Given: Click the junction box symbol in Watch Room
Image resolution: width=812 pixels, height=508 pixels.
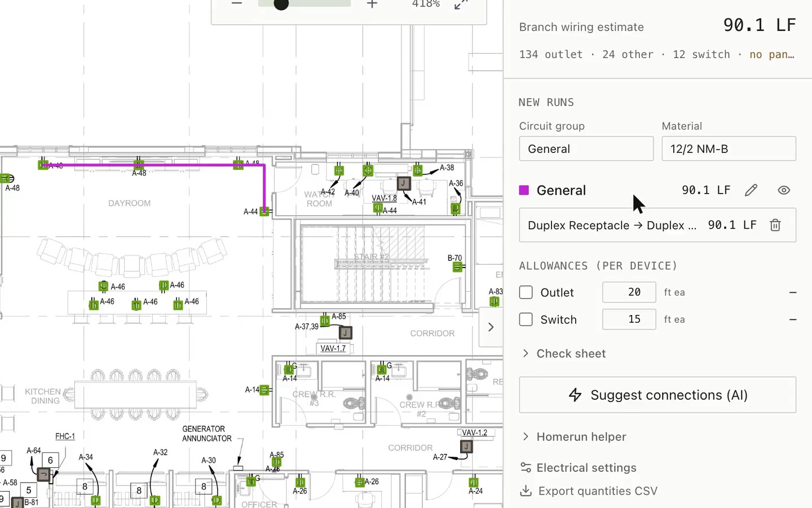Looking at the screenshot, I should (403, 183).
